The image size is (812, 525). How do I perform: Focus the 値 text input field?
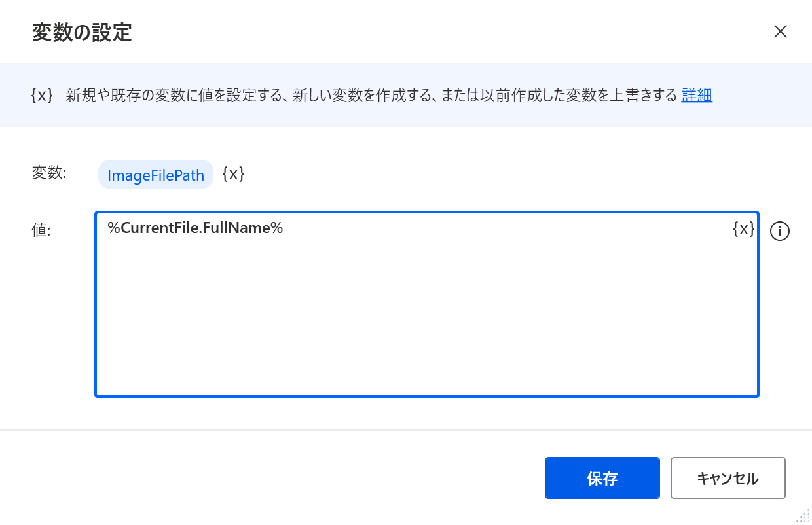click(427, 304)
